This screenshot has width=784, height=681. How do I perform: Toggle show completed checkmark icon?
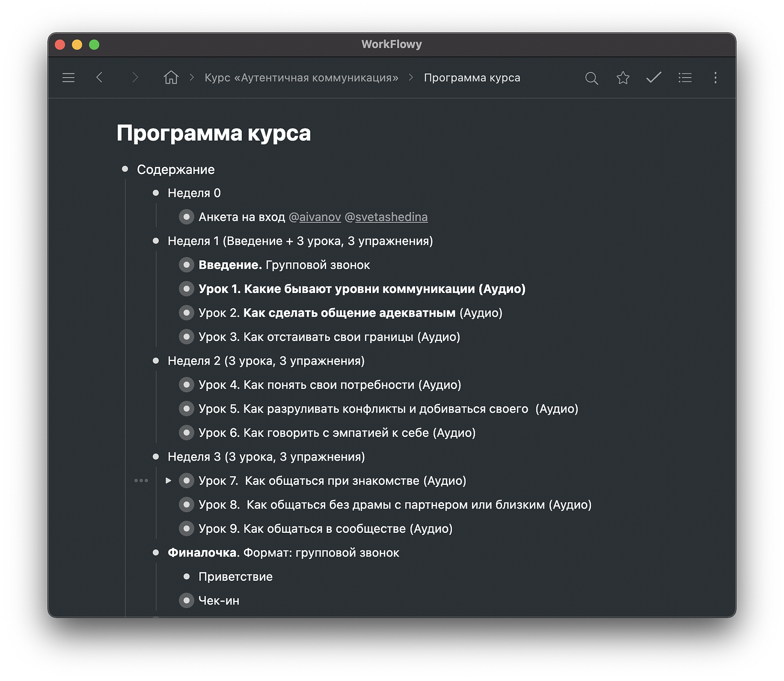pyautogui.click(x=654, y=78)
